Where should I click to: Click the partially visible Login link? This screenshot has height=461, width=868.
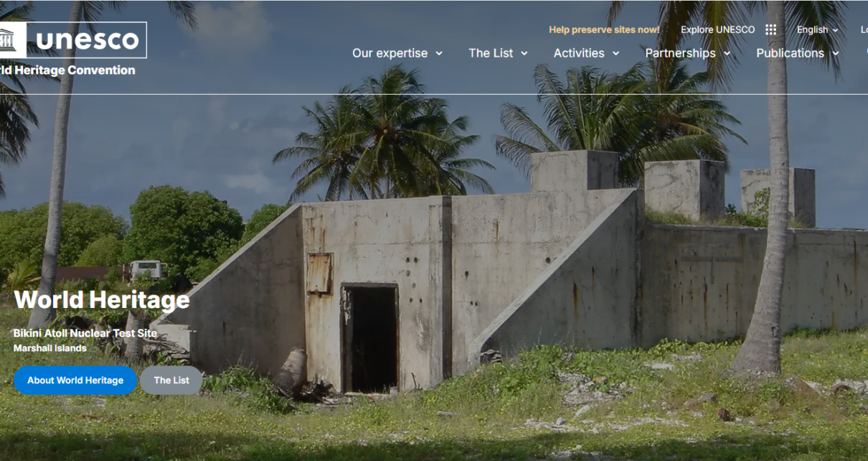(x=864, y=29)
